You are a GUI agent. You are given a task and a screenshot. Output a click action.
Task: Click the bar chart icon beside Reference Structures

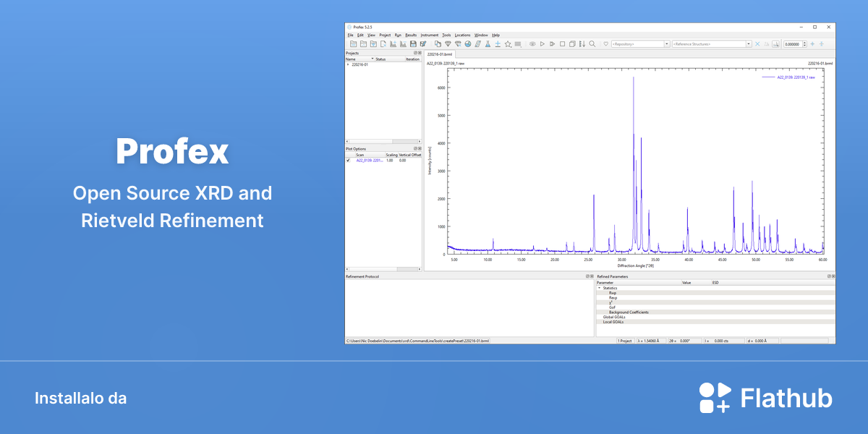click(775, 43)
